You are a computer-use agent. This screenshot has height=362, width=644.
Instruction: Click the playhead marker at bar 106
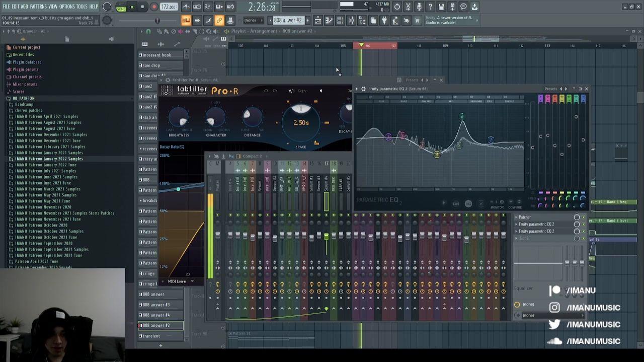361,46
